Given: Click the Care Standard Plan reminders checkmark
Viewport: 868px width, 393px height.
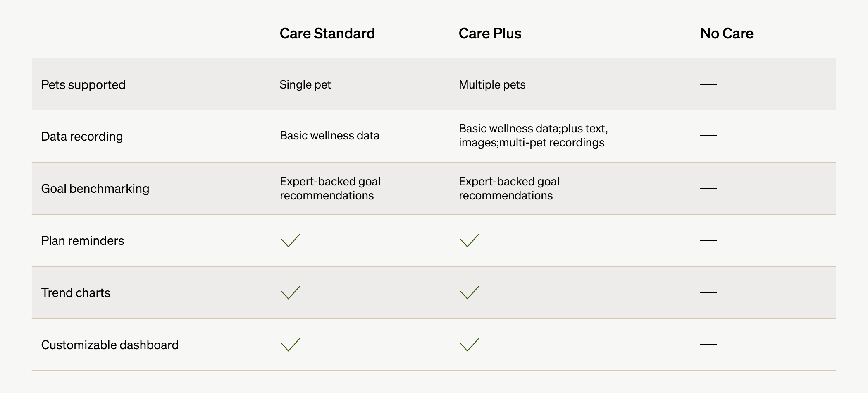Looking at the screenshot, I should pyautogui.click(x=291, y=240).
